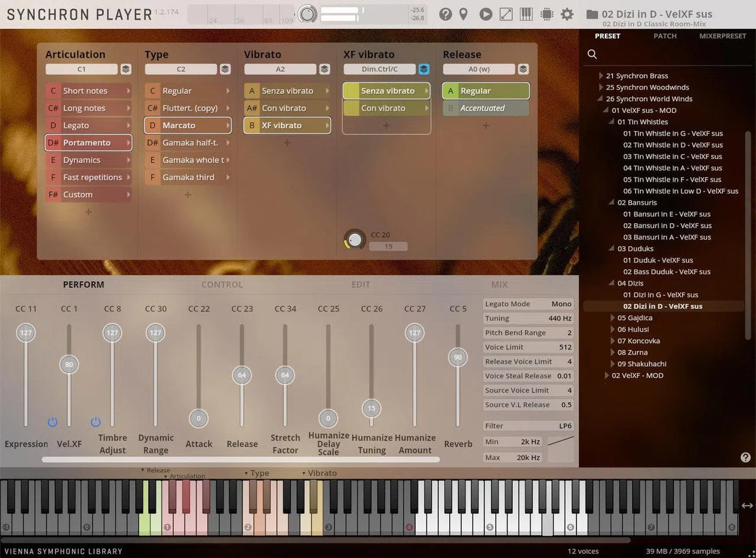Toggle the blue XF vibrato layer icon
Viewport: 756px width, 558px height.
coord(424,69)
